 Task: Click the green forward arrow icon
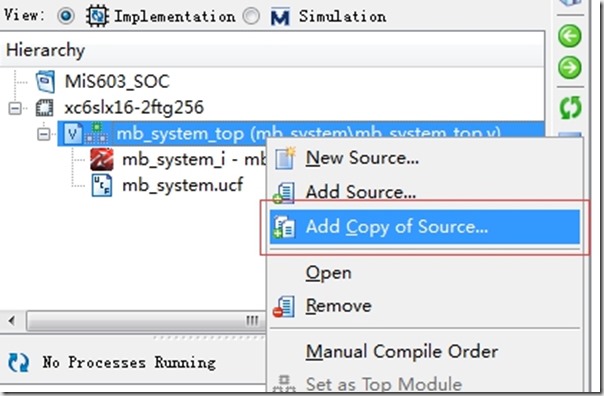point(570,68)
